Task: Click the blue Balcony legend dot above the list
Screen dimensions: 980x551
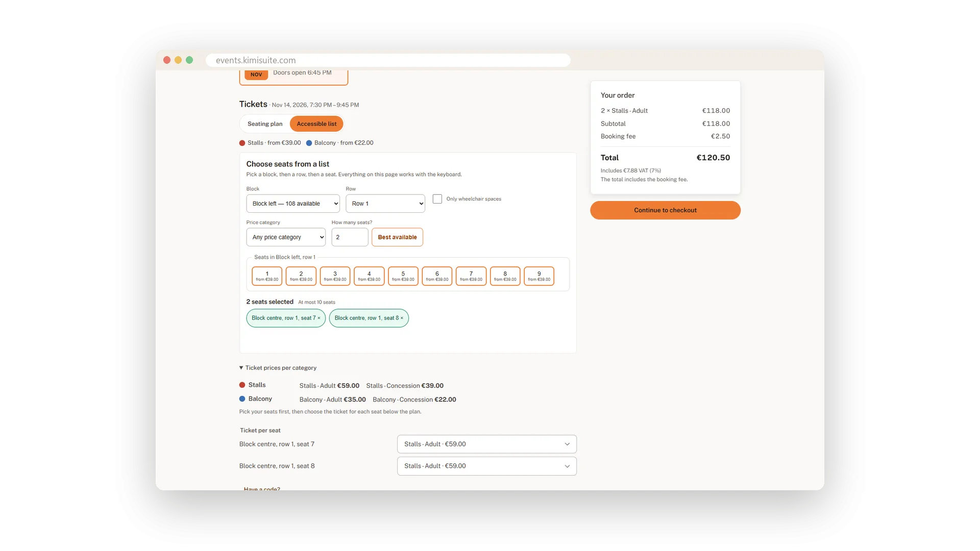Action: coord(309,143)
